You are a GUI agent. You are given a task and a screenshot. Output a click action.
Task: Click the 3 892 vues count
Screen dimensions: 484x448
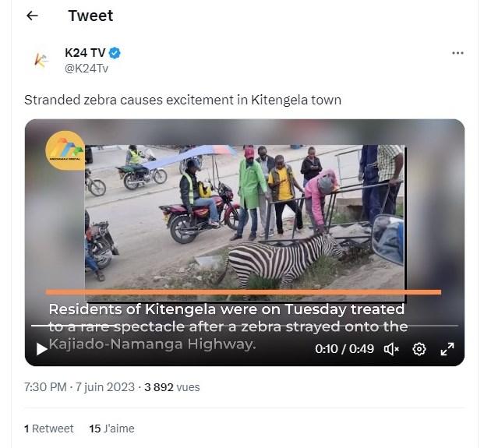172,387
